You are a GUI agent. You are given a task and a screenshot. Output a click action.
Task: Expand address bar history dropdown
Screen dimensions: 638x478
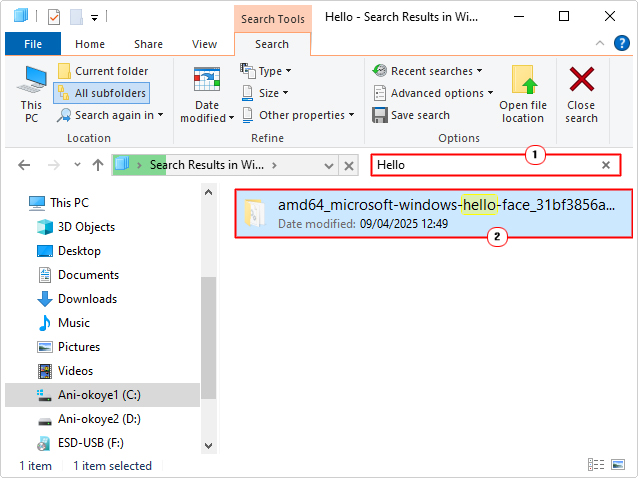point(329,166)
